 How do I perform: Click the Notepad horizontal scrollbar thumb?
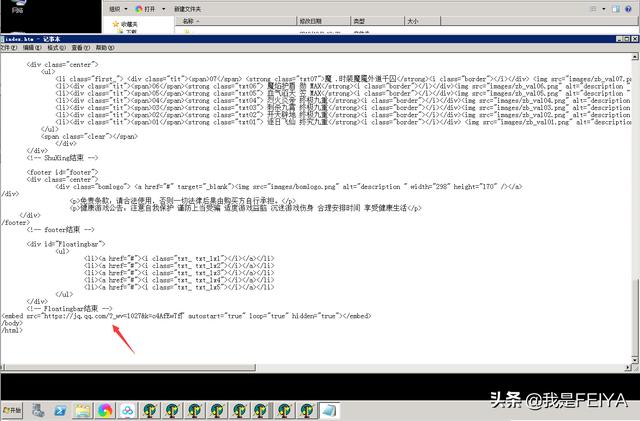pyautogui.click(x=131, y=368)
